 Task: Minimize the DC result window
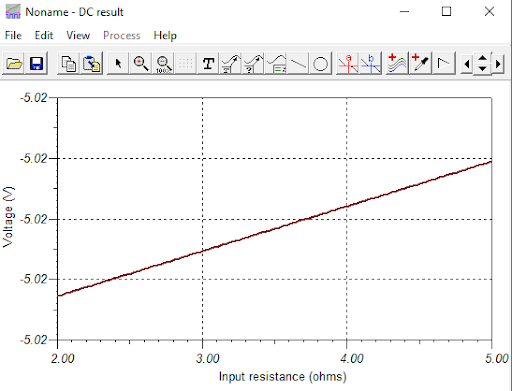(404, 12)
